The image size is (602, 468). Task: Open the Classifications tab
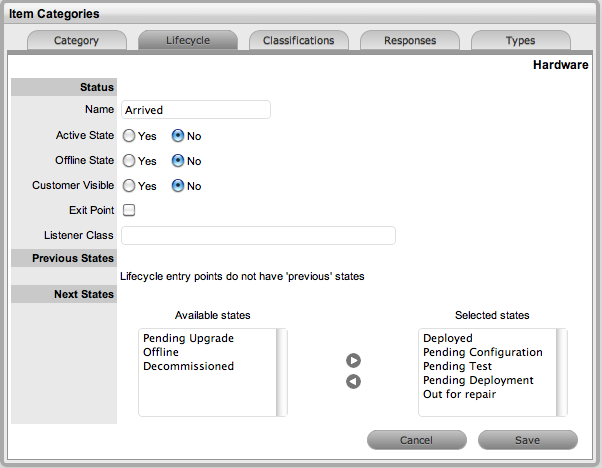pyautogui.click(x=298, y=41)
